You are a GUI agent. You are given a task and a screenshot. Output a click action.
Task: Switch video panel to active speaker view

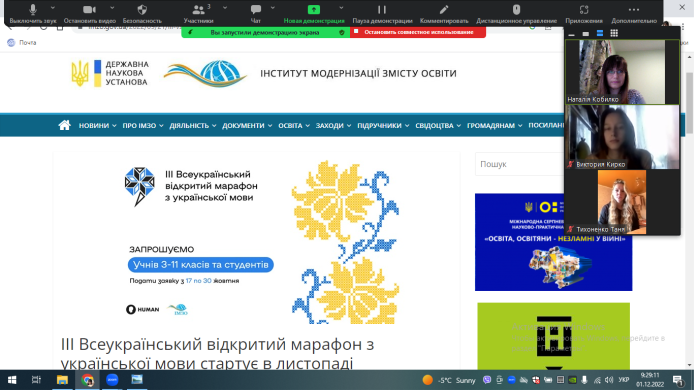(x=600, y=33)
